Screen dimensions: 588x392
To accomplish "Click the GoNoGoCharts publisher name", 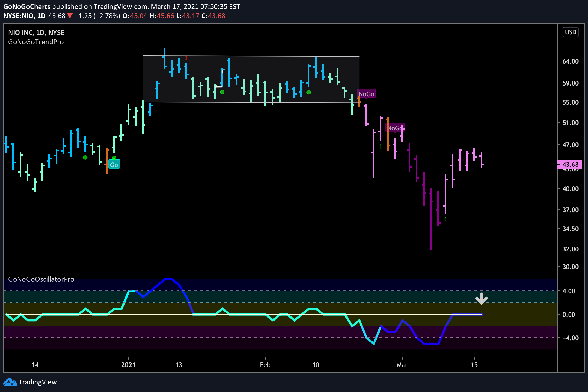I will pyautogui.click(x=27, y=6).
